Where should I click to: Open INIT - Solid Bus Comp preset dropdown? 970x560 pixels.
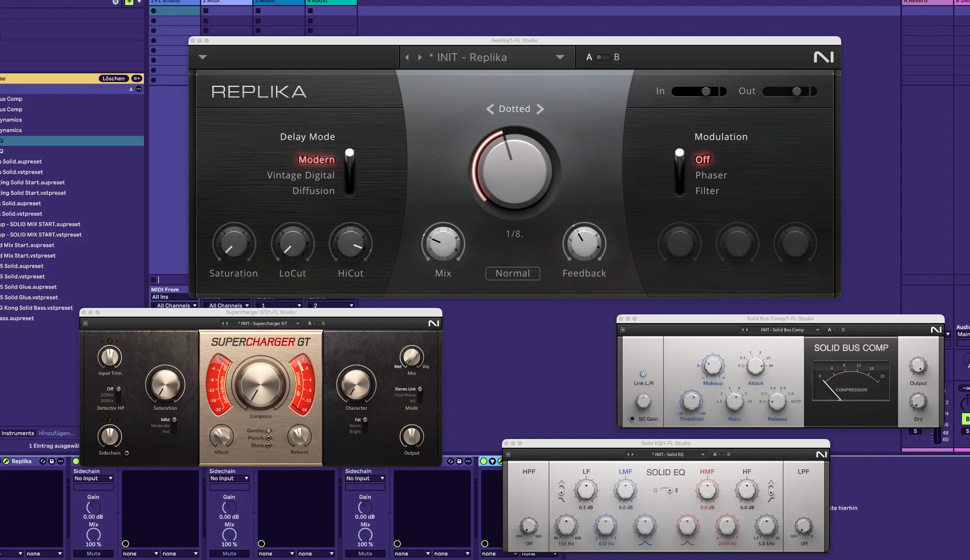817,330
